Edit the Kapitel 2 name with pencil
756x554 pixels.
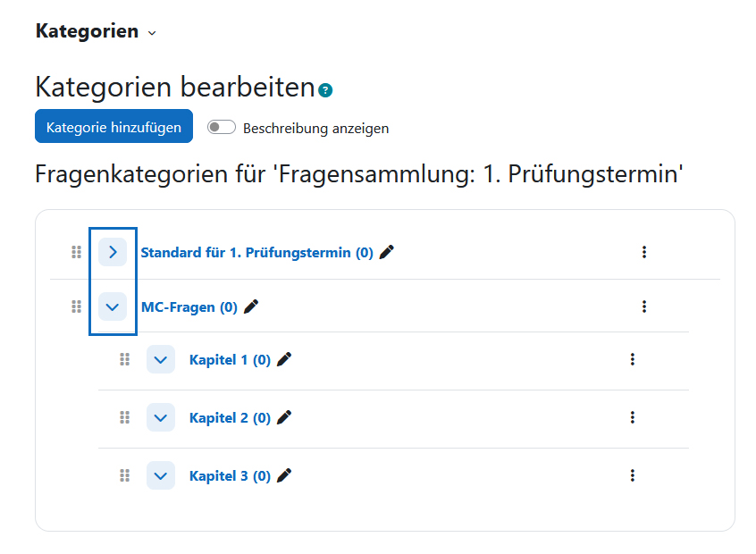coord(284,417)
